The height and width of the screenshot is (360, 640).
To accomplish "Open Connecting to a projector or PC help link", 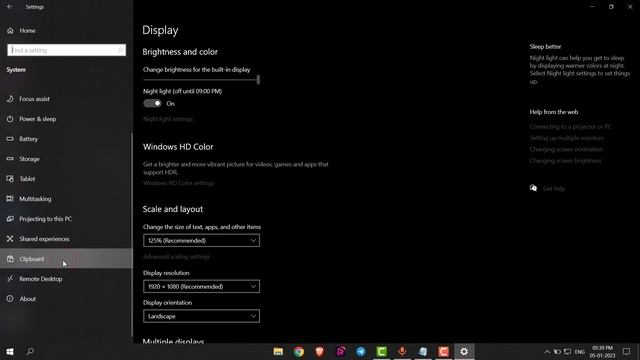I will click(x=571, y=127).
